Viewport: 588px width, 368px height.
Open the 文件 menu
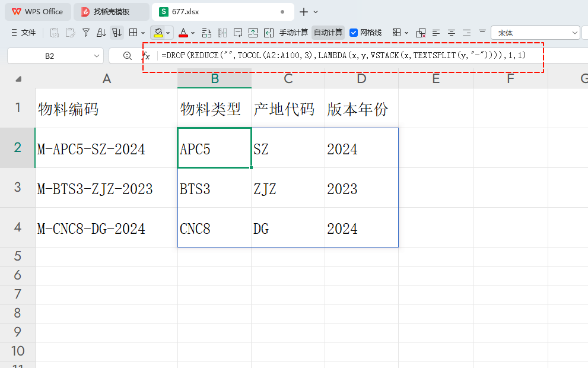pos(23,33)
